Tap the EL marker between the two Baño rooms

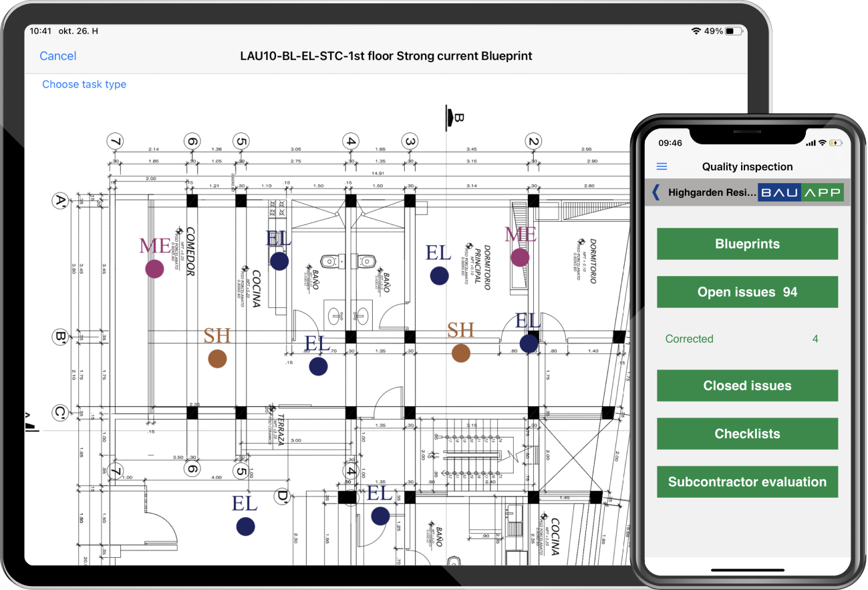coord(318,365)
